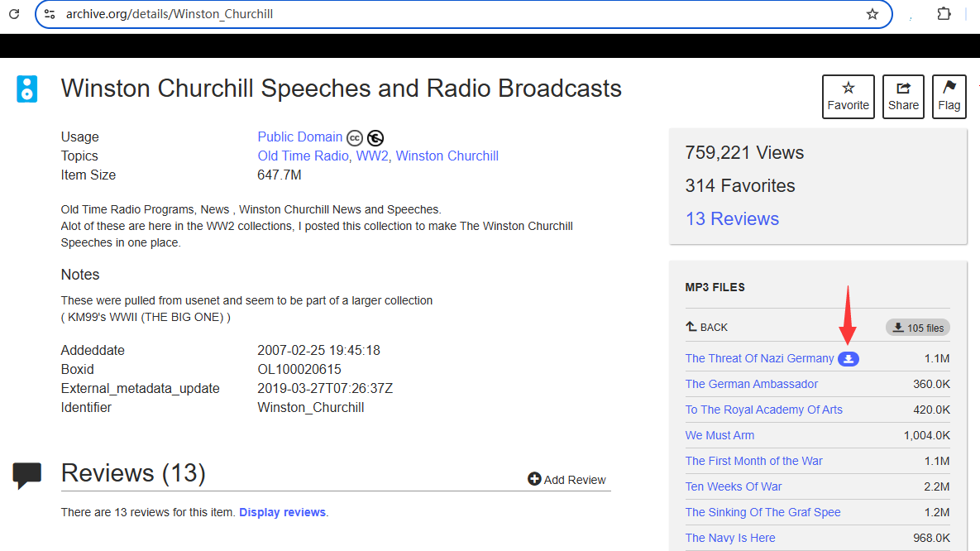Open The German Ambassador file

coord(751,384)
